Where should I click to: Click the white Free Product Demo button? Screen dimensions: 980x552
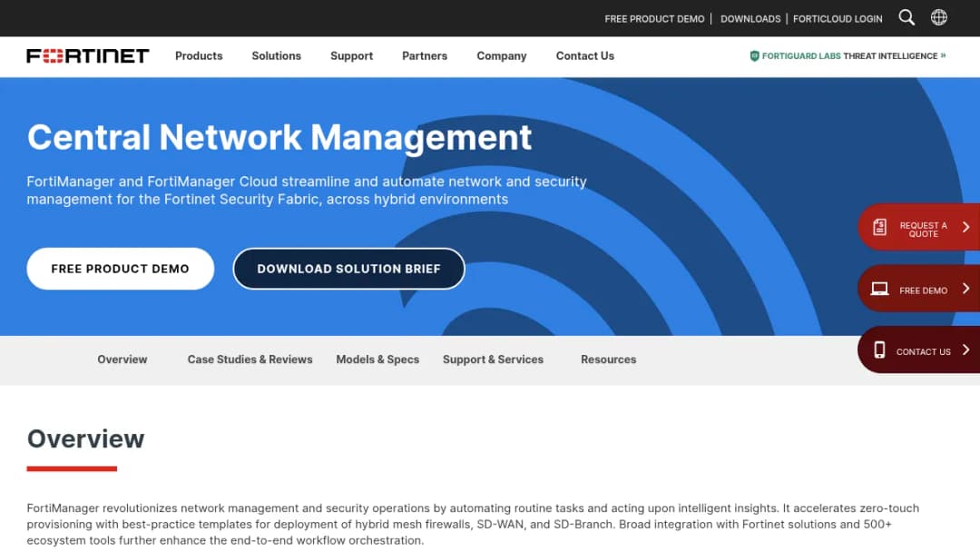120,269
